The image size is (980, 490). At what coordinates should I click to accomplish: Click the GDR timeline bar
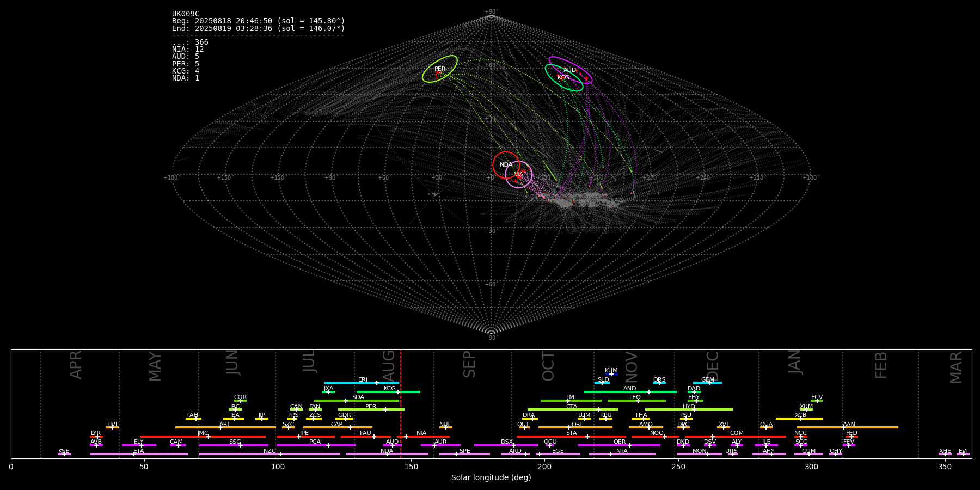click(x=345, y=419)
